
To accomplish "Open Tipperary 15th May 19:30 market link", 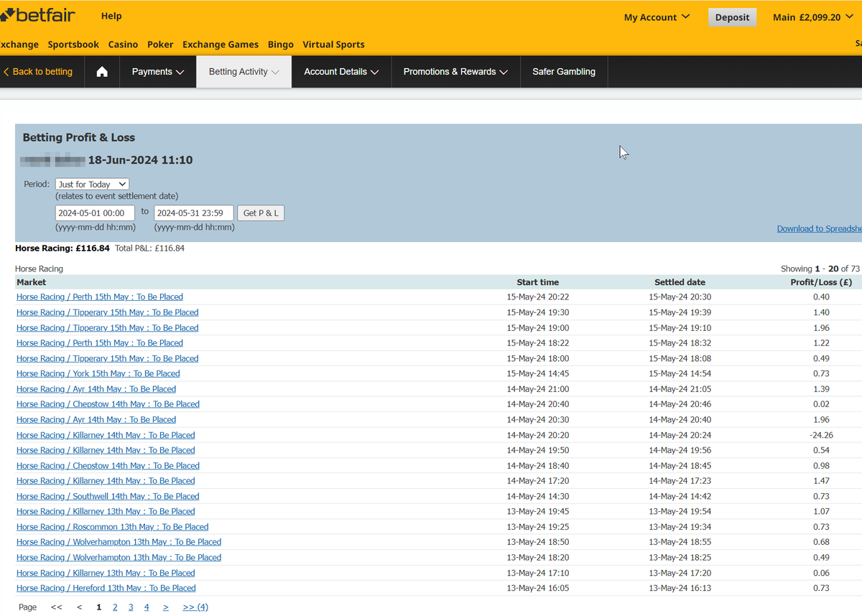I will tap(107, 312).
